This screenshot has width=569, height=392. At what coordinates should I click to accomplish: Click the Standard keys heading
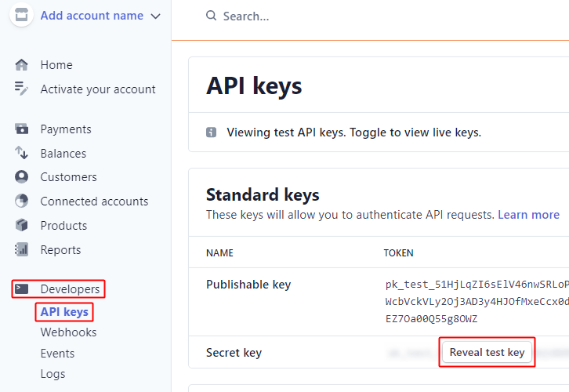click(x=263, y=195)
